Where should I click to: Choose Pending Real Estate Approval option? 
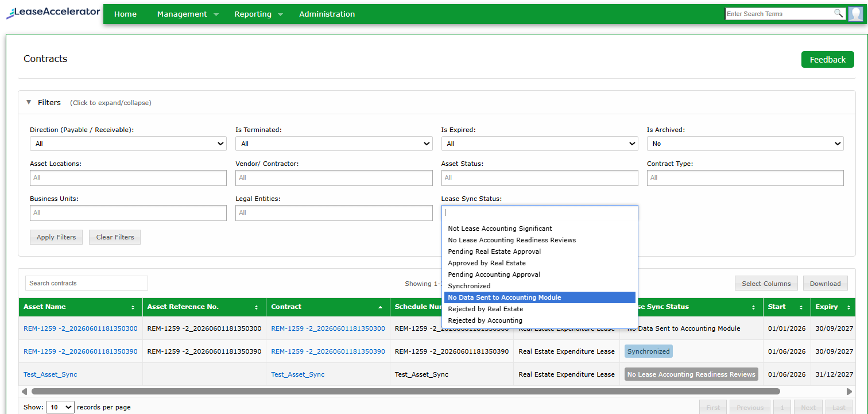[540, 252]
